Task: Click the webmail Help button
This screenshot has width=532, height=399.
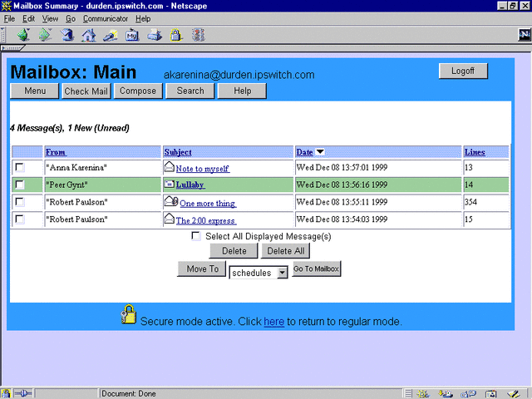Action: click(242, 91)
